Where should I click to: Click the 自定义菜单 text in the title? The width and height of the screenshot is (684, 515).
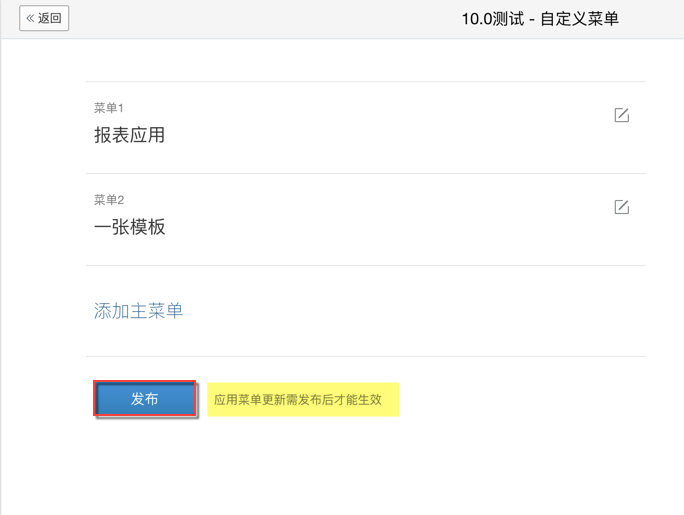(579, 18)
